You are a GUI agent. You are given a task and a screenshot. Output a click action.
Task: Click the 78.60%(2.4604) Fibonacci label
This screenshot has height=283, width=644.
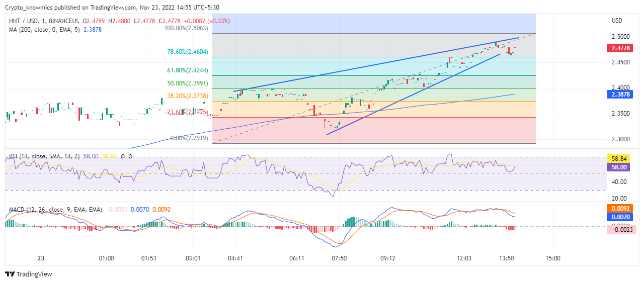187,52
